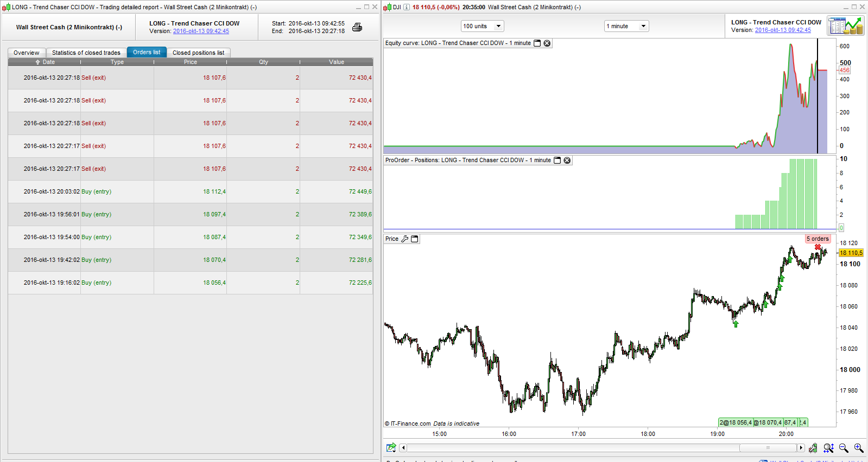
Task: Select the 19:56:01 Buy (entry) order
Action: pyautogui.click(x=191, y=215)
